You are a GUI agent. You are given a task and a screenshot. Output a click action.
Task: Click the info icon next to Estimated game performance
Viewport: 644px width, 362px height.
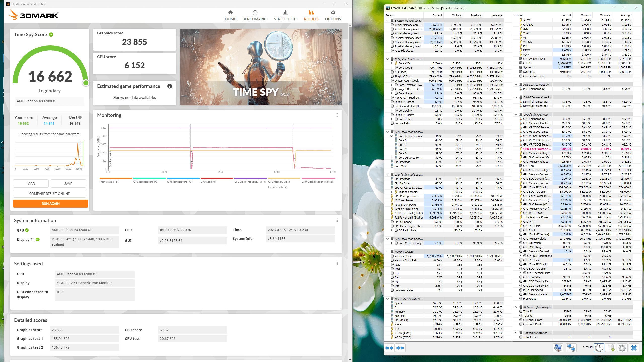(x=170, y=86)
